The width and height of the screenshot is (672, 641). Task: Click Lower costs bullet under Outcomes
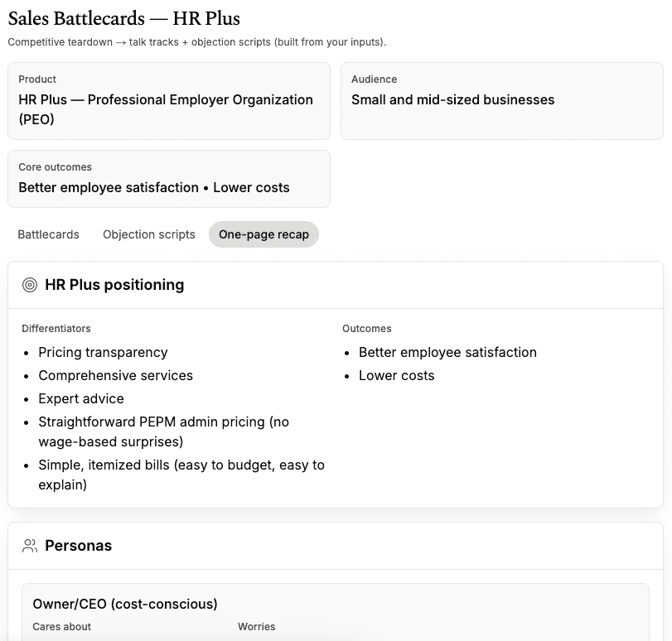(396, 375)
